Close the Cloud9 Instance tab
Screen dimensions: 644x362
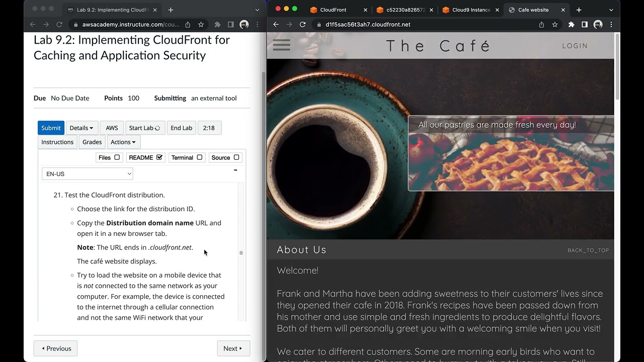tap(497, 10)
